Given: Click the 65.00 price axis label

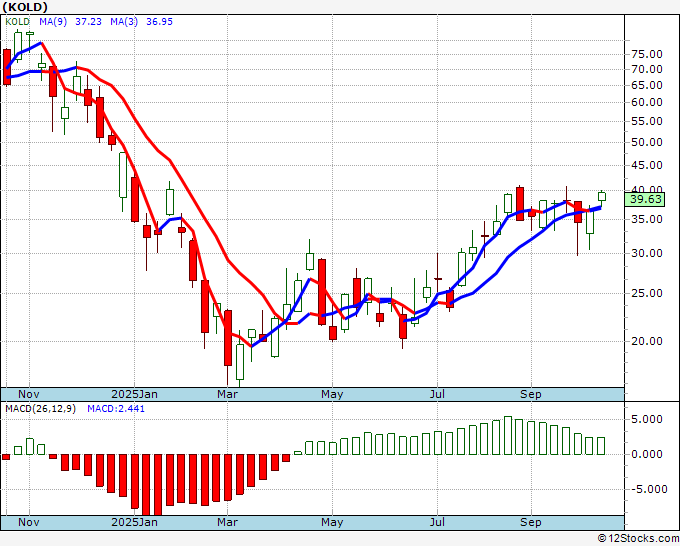Looking at the screenshot, I should [x=647, y=85].
